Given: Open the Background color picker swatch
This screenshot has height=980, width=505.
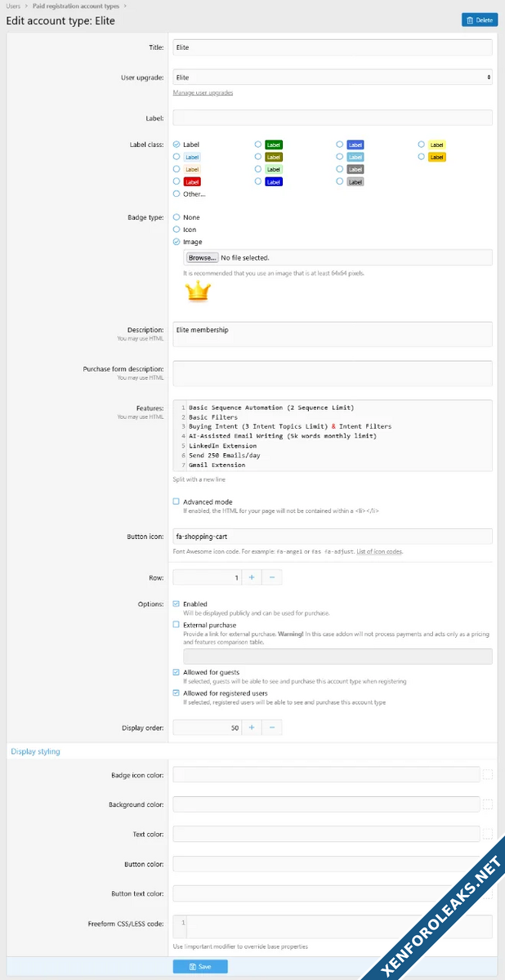Looking at the screenshot, I should [x=488, y=804].
